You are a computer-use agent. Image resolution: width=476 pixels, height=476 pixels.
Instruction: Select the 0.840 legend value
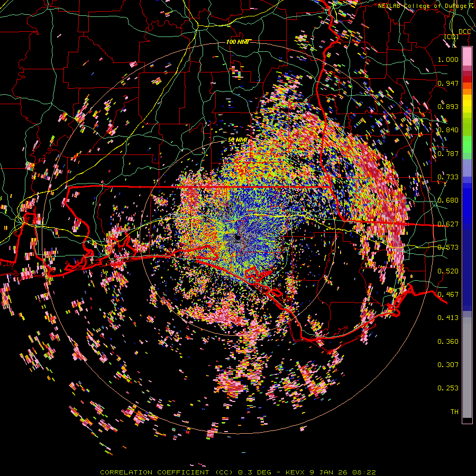coord(448,130)
